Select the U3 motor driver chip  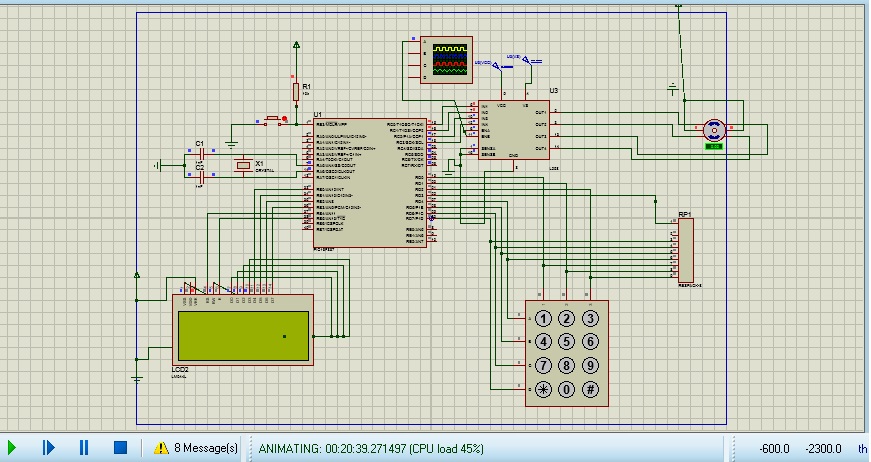pyautogui.click(x=513, y=129)
